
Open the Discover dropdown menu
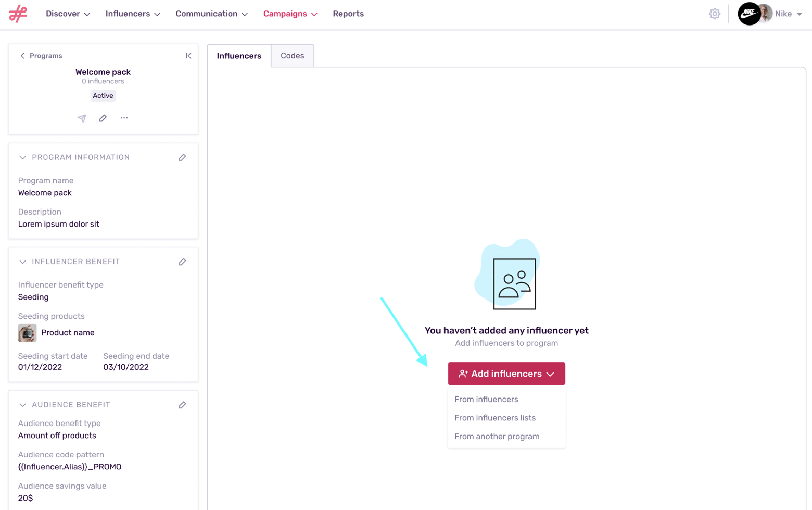(68, 14)
